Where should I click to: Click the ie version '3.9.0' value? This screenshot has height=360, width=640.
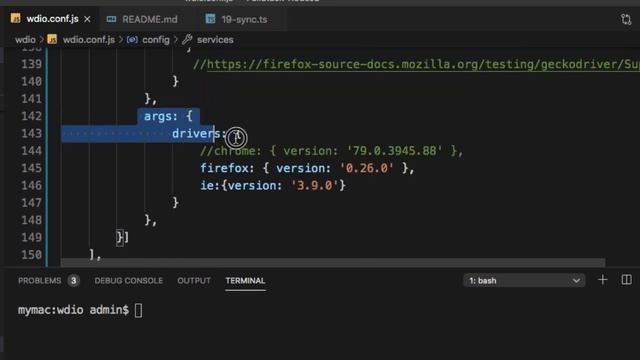(x=314, y=186)
